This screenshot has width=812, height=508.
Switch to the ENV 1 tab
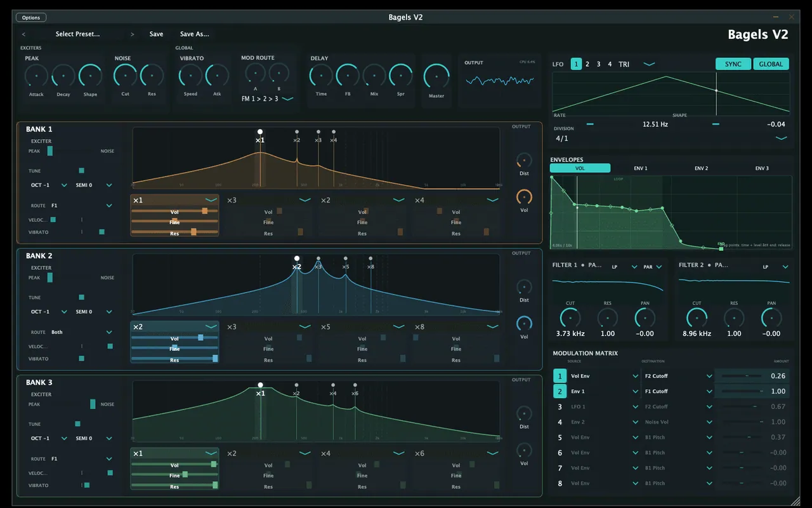(x=641, y=168)
